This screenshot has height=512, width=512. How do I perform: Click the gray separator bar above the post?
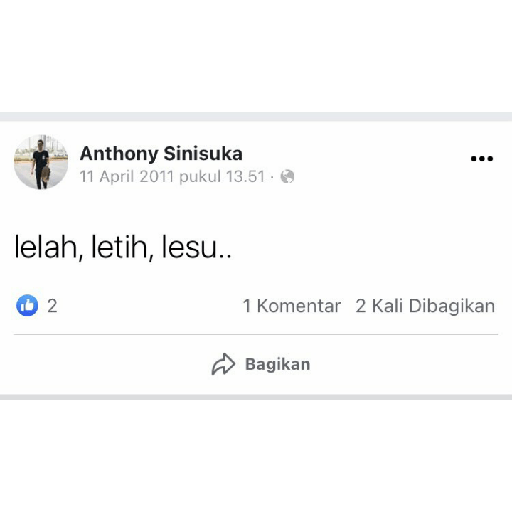tap(256, 117)
